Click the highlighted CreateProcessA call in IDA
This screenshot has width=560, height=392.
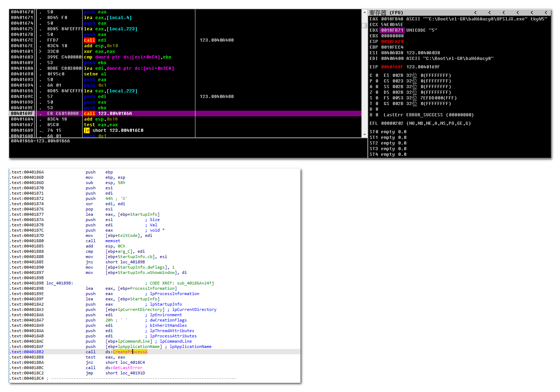130,352
